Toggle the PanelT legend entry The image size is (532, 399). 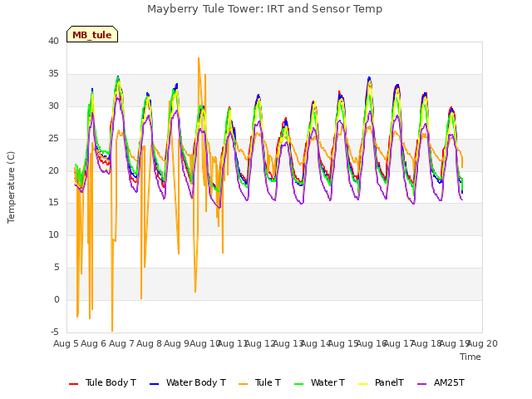[x=381, y=382]
